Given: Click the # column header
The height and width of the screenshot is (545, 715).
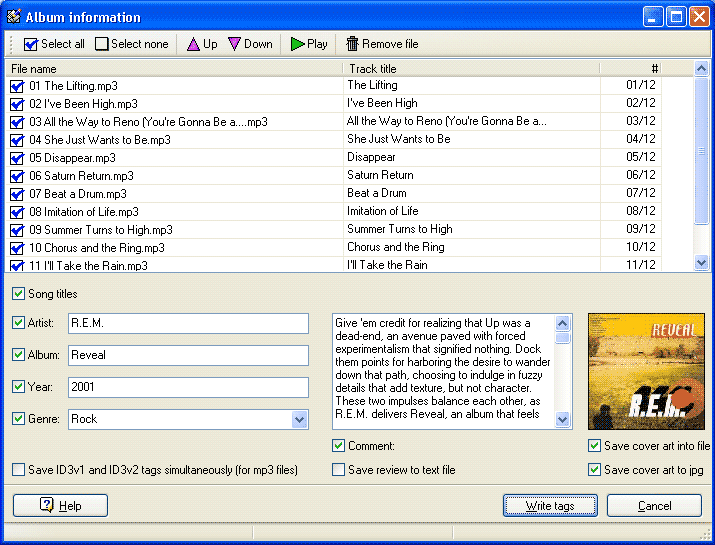Looking at the screenshot, I should coord(630,69).
